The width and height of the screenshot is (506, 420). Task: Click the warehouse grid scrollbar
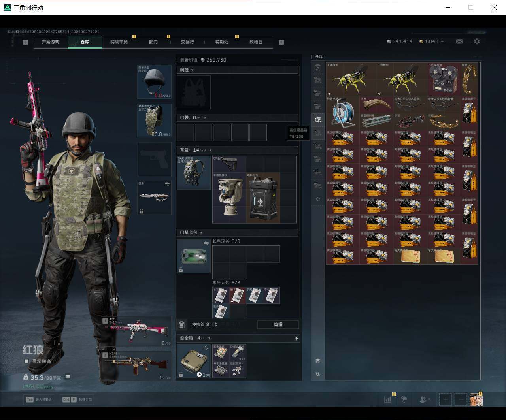480,220
